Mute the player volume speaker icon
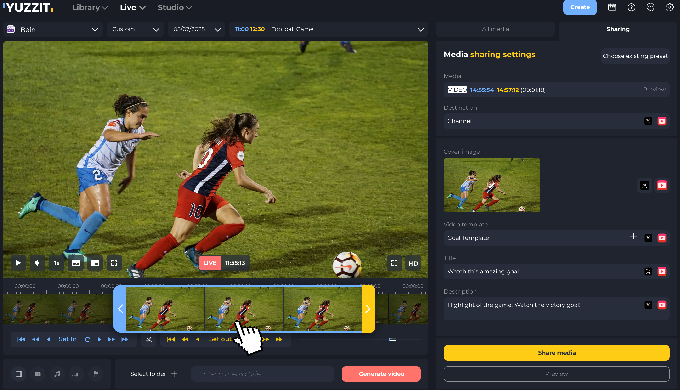680x390 pixels. 37,263
